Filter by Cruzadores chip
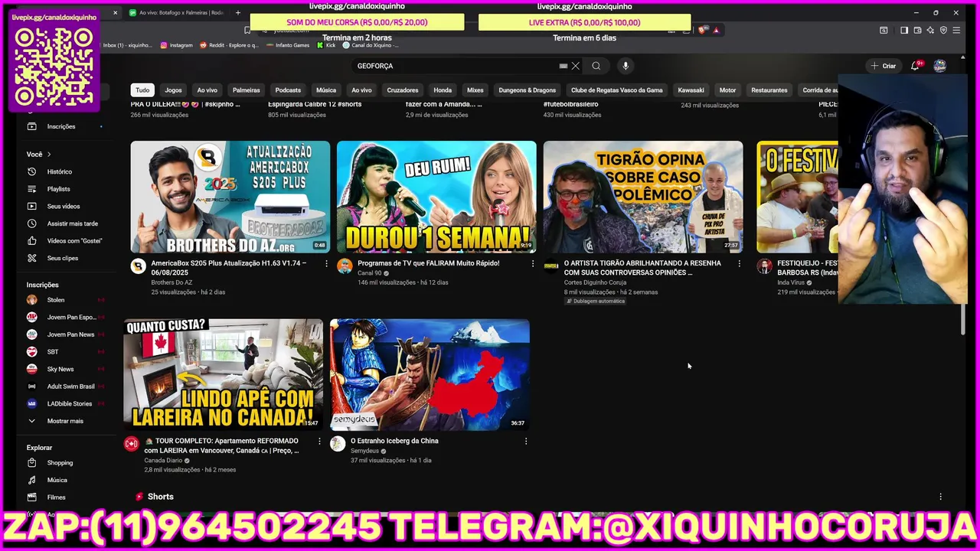This screenshot has height=551, width=980. click(x=403, y=90)
